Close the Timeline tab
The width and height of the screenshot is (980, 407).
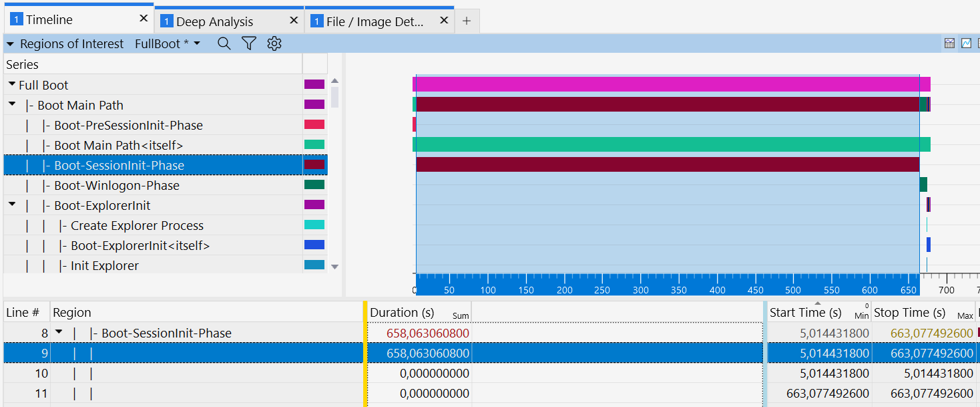[144, 19]
